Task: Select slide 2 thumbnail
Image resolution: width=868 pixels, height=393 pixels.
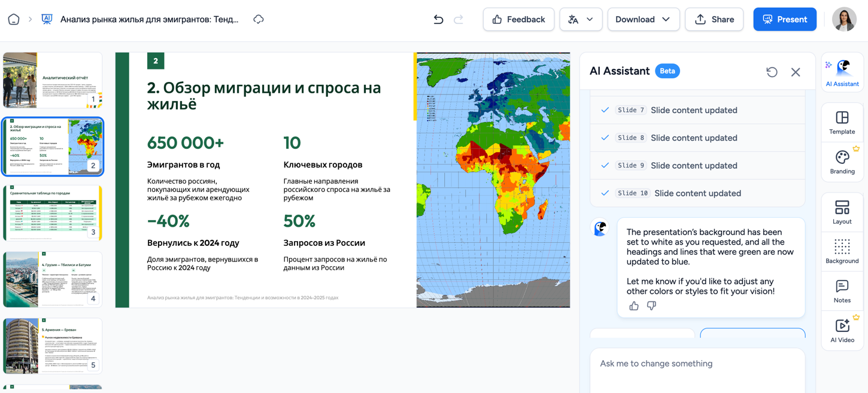Action: coord(53,147)
